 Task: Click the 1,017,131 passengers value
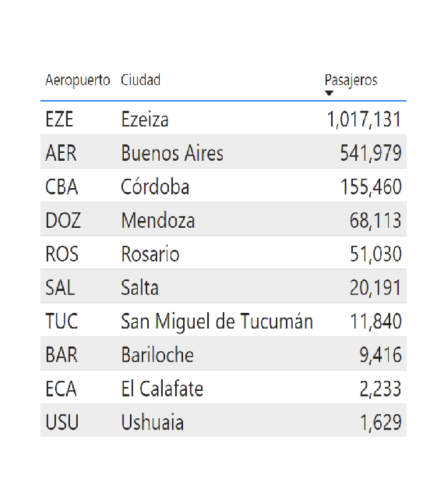coord(364,119)
